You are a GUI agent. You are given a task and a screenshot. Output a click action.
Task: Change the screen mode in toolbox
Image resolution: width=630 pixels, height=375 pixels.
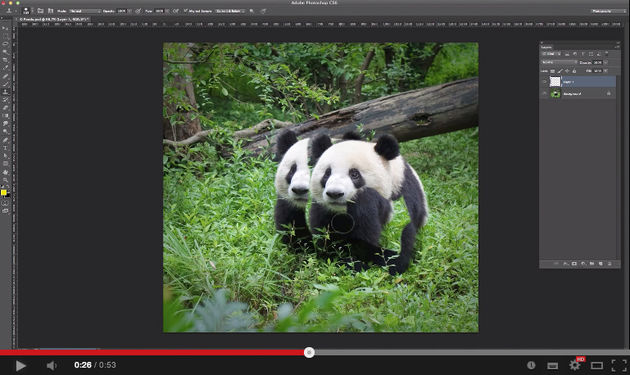coord(5,211)
